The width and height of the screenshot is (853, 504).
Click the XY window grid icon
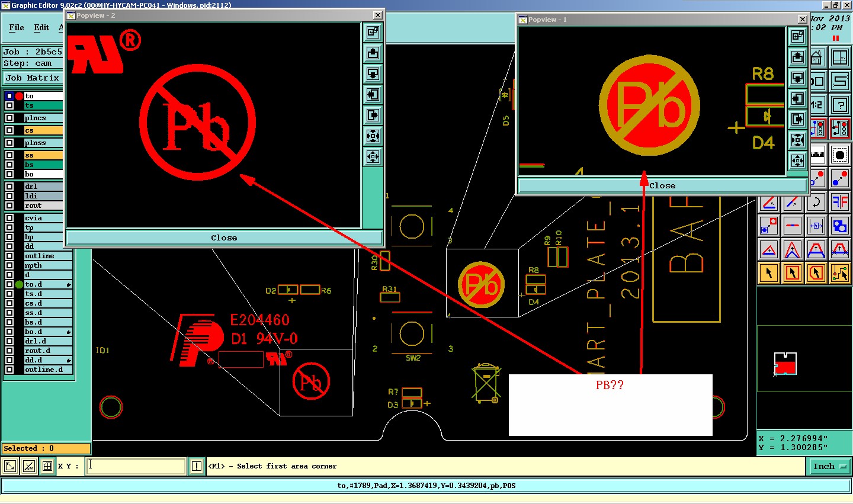pos(840,57)
